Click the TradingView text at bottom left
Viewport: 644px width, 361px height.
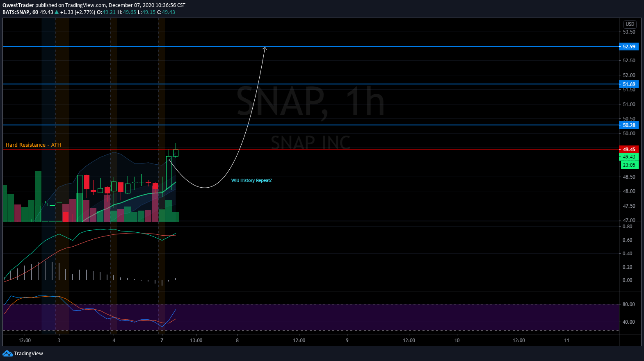click(x=28, y=354)
